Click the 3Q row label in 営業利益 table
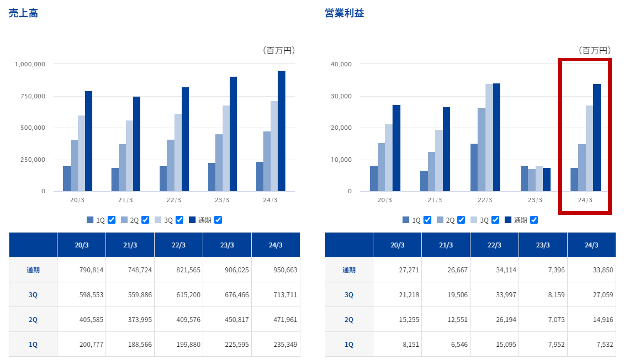Image resolution: width=624 pixels, height=364 pixels. click(349, 295)
